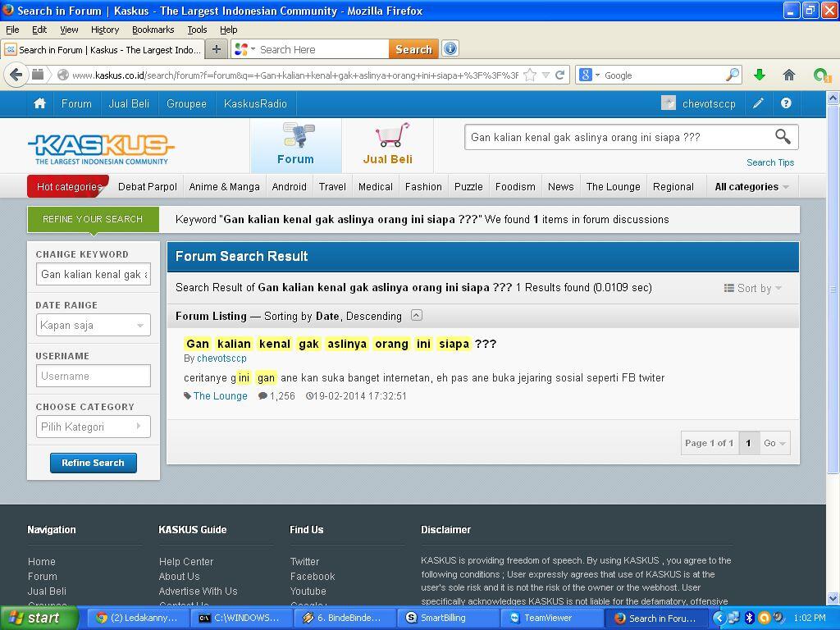Open the Tools menu

click(197, 30)
